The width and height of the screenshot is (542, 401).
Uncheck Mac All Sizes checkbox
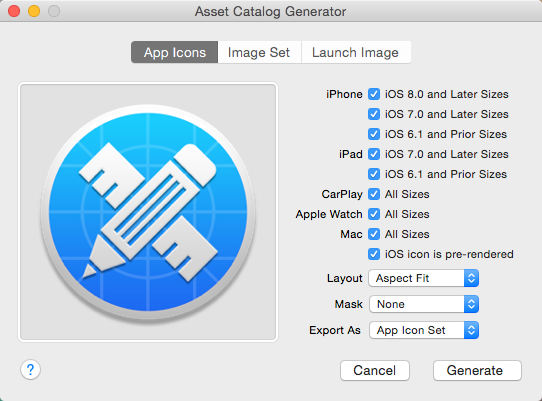(374, 234)
